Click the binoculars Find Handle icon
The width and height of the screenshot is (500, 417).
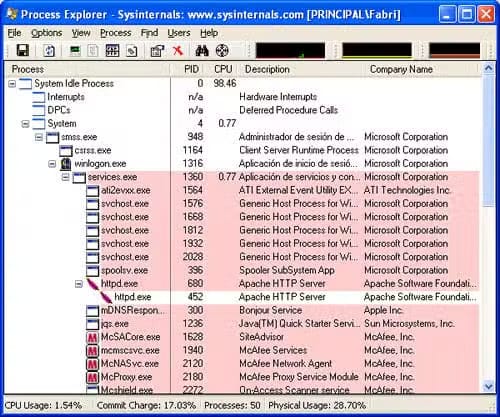pos(202,51)
